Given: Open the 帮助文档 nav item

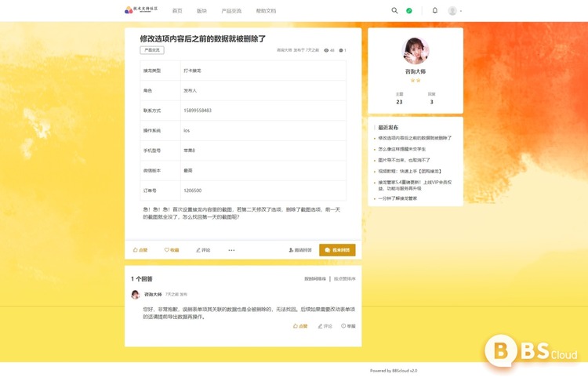Looking at the screenshot, I should pos(266,11).
